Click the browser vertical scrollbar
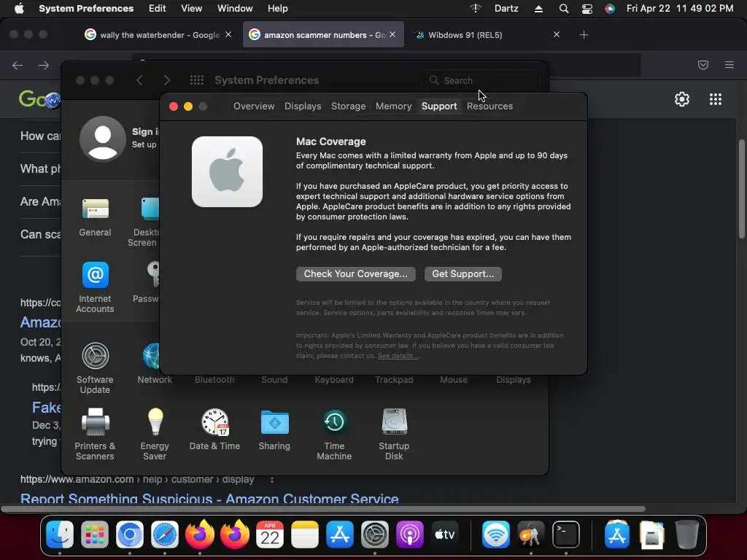The height and width of the screenshot is (560, 747). click(741, 189)
